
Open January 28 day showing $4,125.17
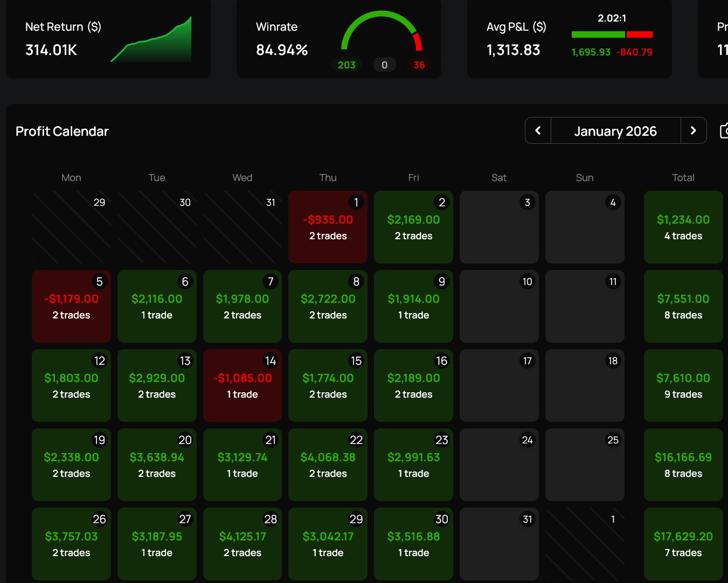click(242, 544)
